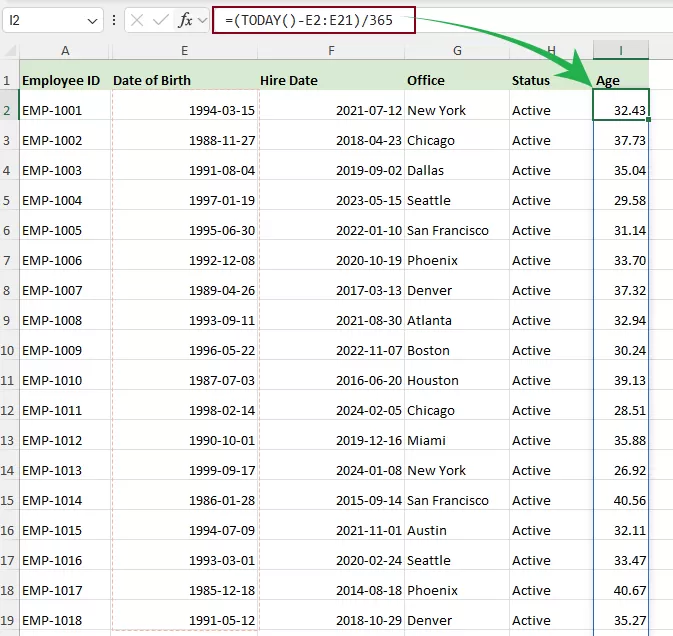Select column A header
673x636 pixels.
pyautogui.click(x=65, y=51)
